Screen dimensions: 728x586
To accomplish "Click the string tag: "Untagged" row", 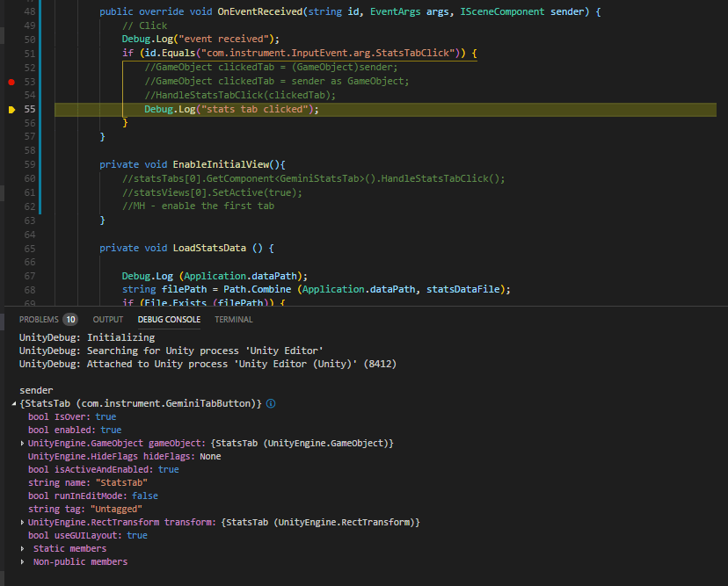I will pyautogui.click(x=85, y=509).
